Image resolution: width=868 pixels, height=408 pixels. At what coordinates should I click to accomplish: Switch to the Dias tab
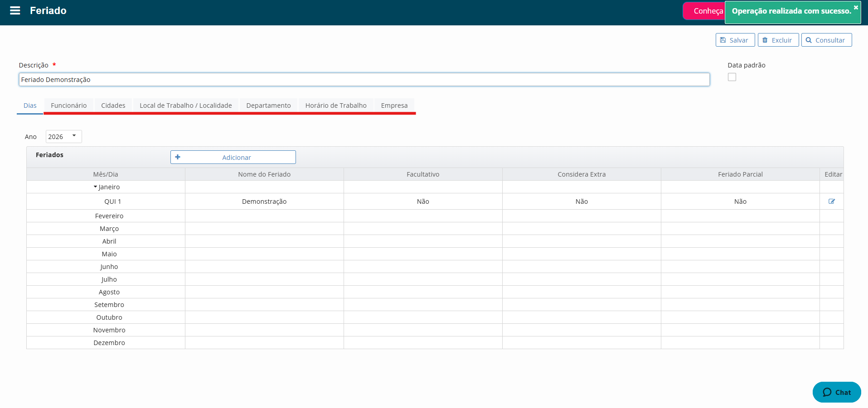30,106
